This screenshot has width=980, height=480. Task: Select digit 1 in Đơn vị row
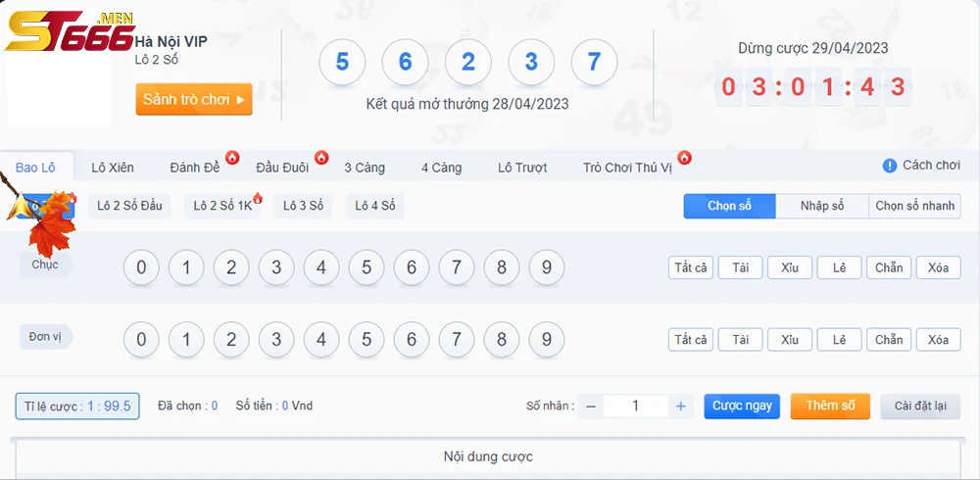tap(186, 339)
